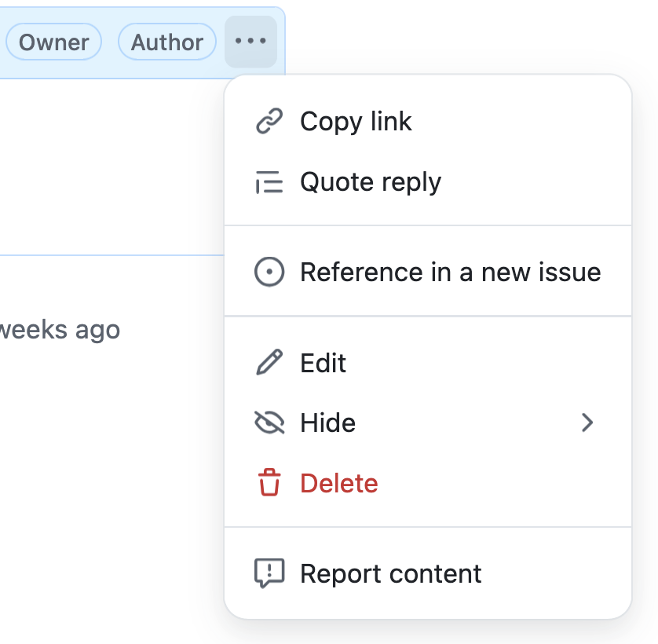This screenshot has width=658, height=644.
Task: Select Reference in a new issue
Action: tap(450, 273)
